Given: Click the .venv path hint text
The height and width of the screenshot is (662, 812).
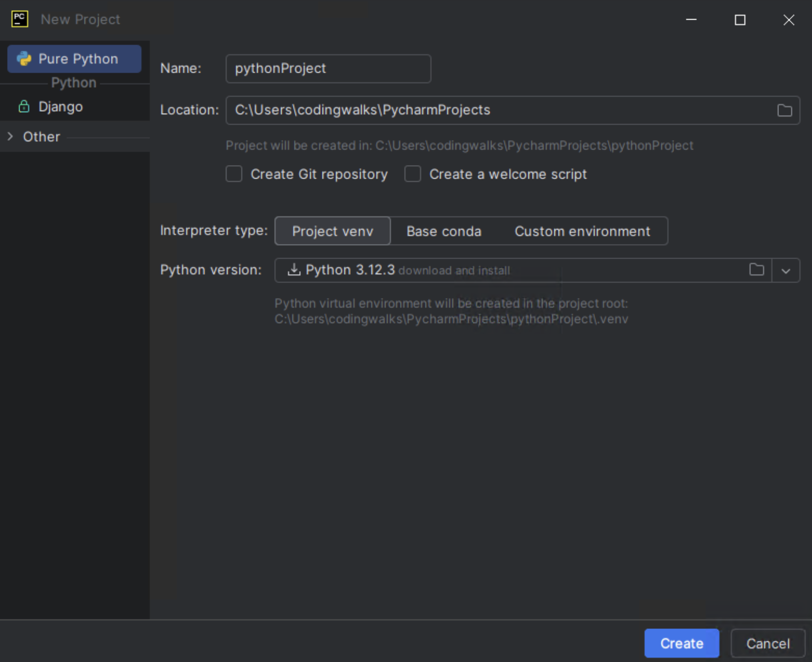Looking at the screenshot, I should click(451, 319).
